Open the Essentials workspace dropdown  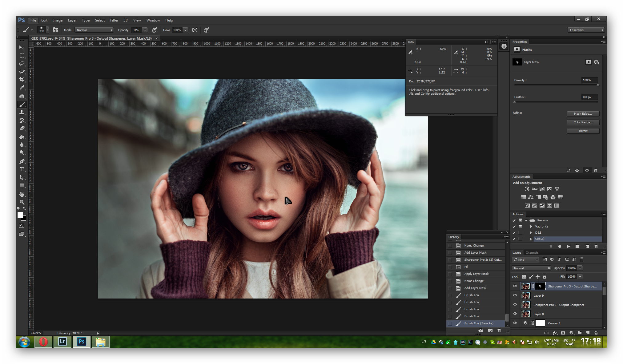pyautogui.click(x=586, y=30)
